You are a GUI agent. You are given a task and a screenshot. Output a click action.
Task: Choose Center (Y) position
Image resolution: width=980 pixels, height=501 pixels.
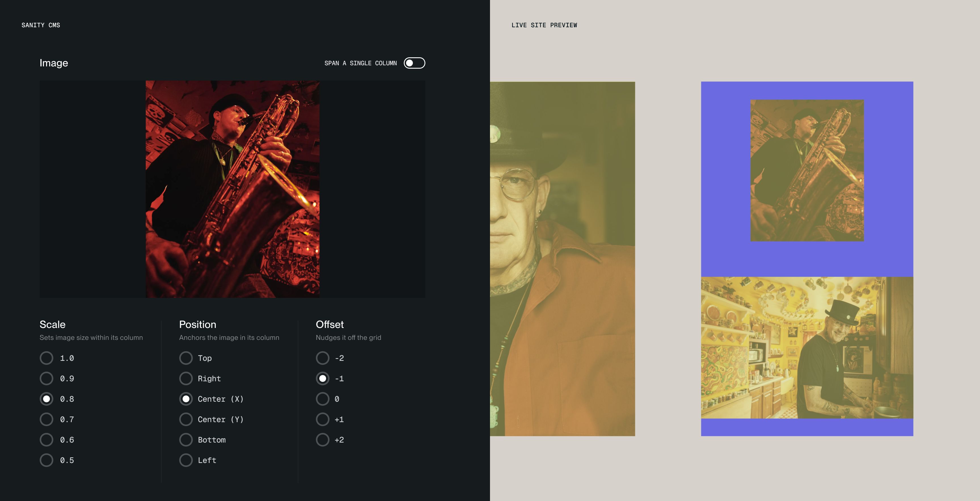(x=186, y=419)
